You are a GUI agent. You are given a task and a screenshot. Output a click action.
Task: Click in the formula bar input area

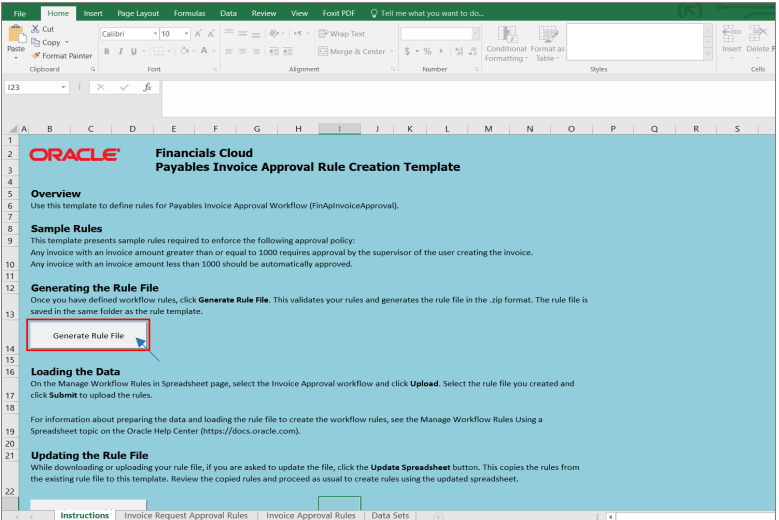(x=467, y=98)
